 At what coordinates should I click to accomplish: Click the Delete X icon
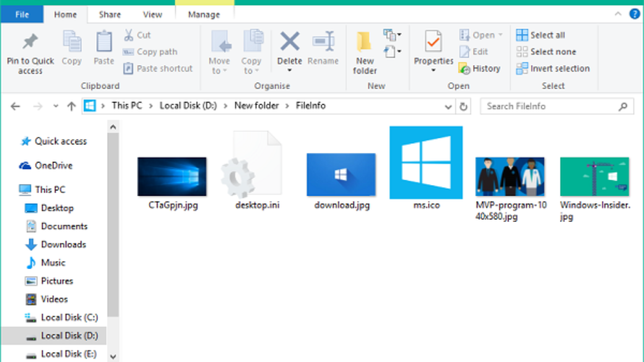tap(290, 41)
